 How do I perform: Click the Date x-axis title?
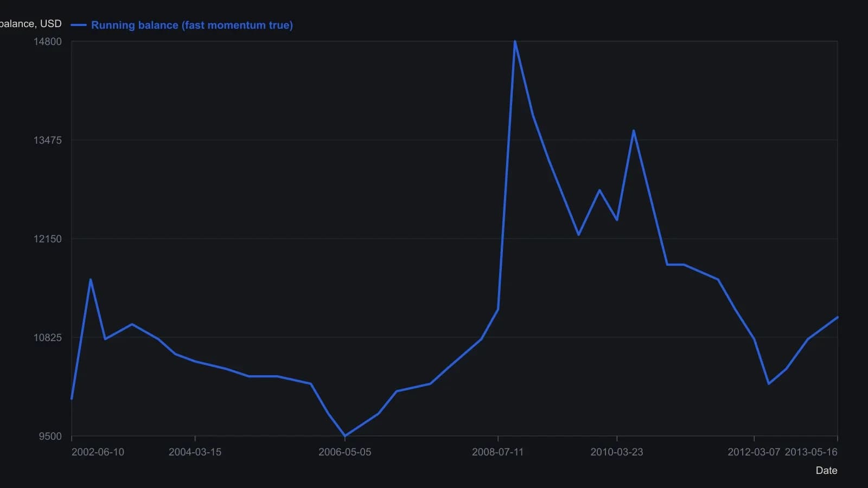826,471
